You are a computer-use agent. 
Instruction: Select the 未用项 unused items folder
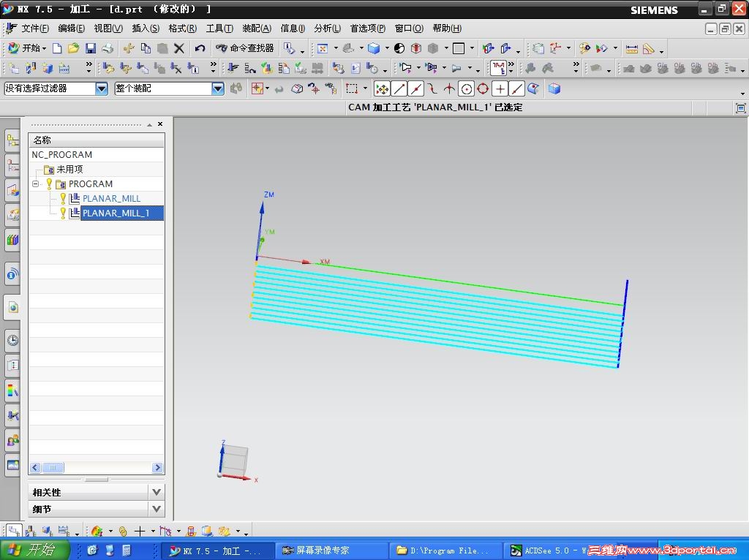69,170
